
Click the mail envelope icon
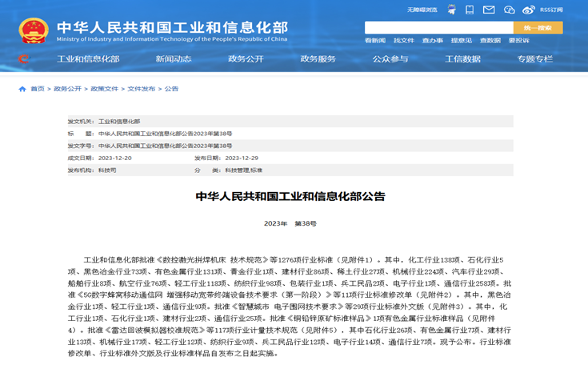(x=489, y=10)
